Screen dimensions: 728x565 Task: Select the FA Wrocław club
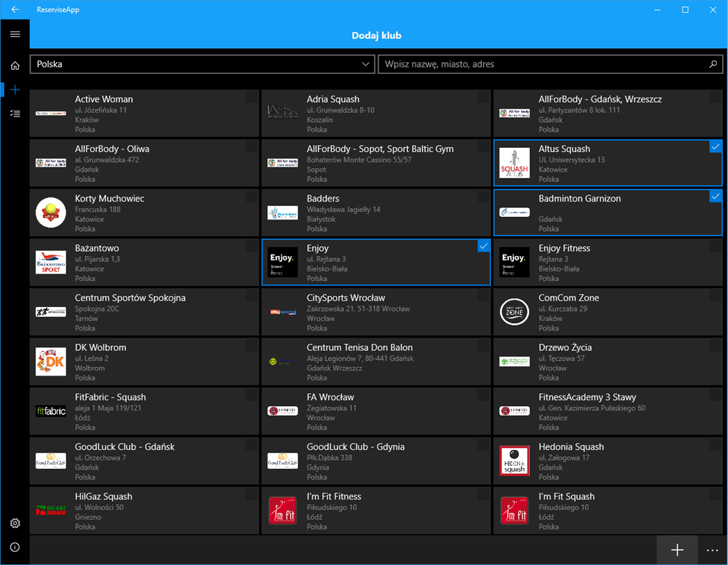[376, 412]
